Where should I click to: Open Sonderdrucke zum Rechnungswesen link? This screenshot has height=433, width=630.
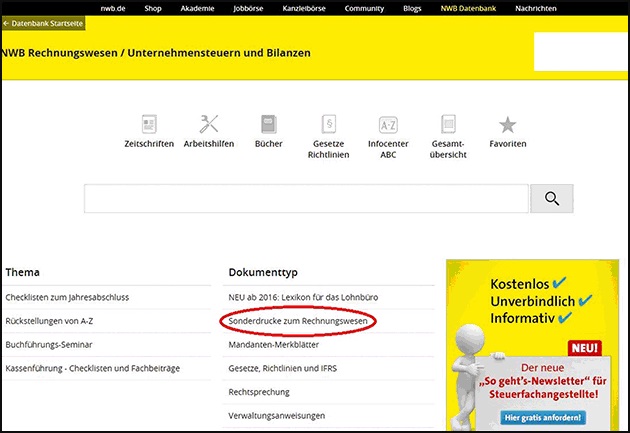coord(297,321)
